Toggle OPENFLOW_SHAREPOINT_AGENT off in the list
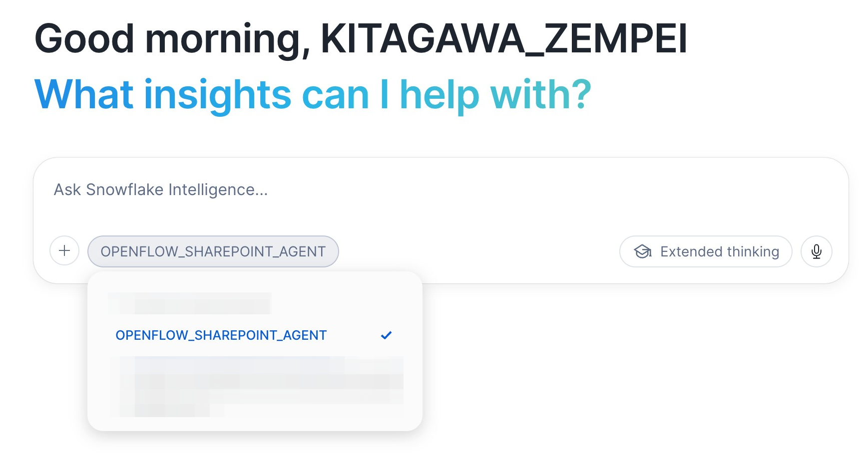Image resolution: width=868 pixels, height=459 pixels. pos(221,335)
